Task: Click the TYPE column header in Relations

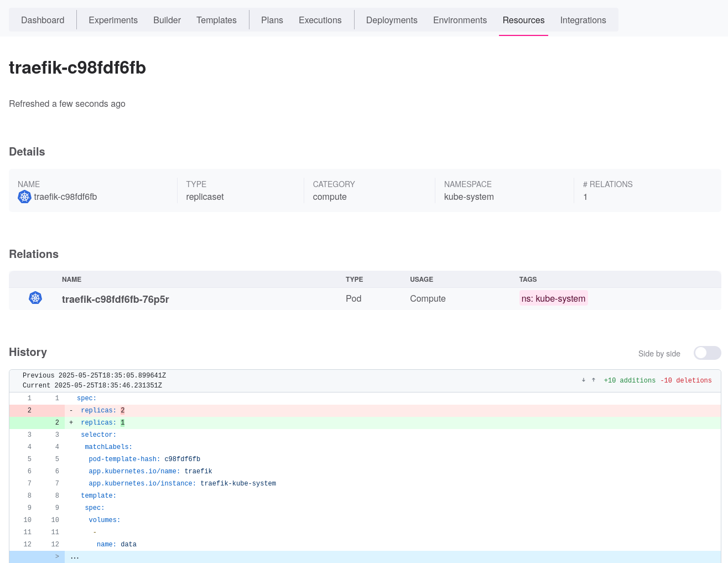Action: [355, 280]
